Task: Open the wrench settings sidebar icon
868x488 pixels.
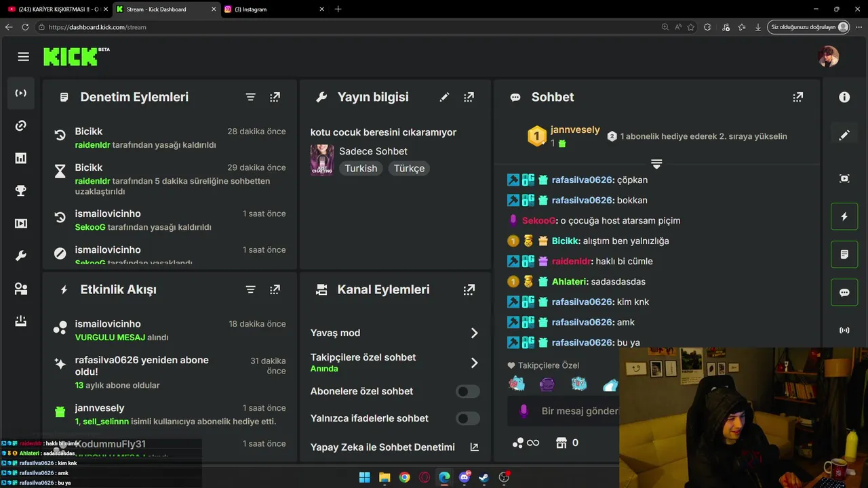Action: tap(21, 256)
